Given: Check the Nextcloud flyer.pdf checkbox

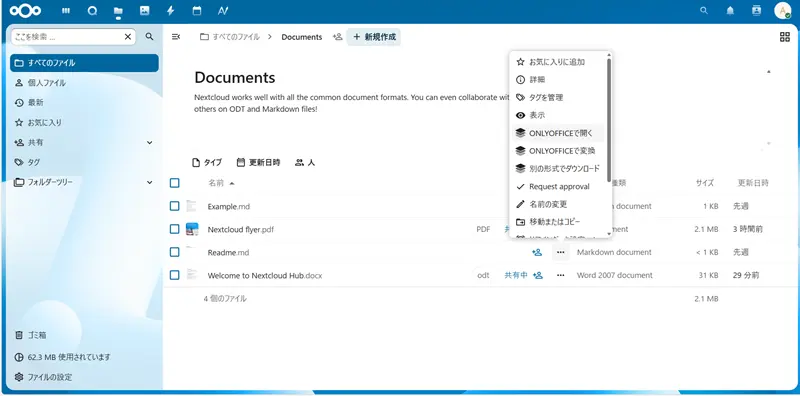Looking at the screenshot, I should tap(174, 229).
